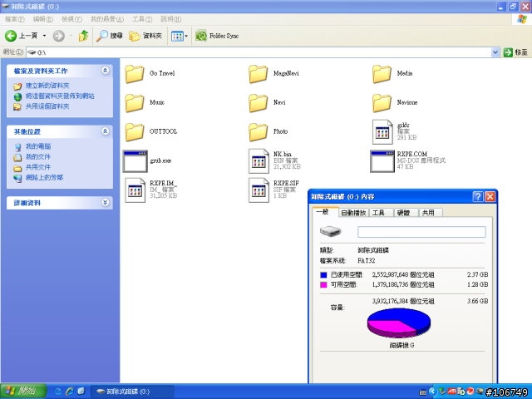The height and width of the screenshot is (399, 532).
Task: Select the RXPE.COM file icon
Action: 382,161
